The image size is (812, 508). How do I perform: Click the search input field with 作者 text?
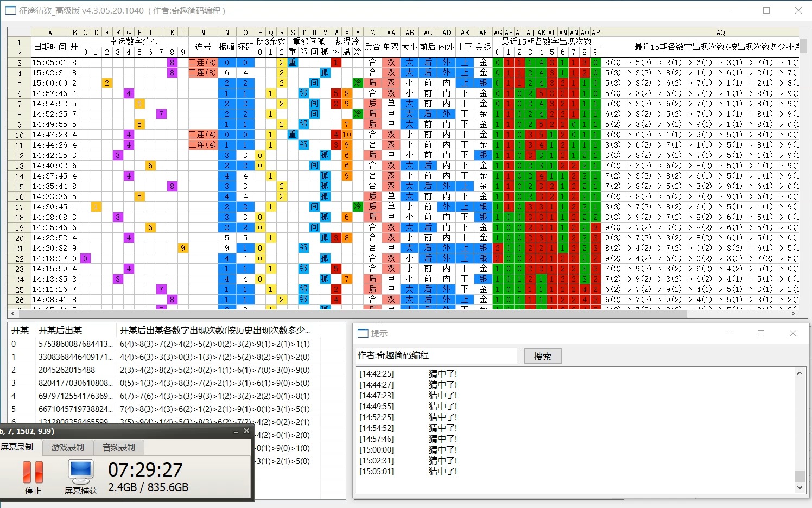coord(436,355)
